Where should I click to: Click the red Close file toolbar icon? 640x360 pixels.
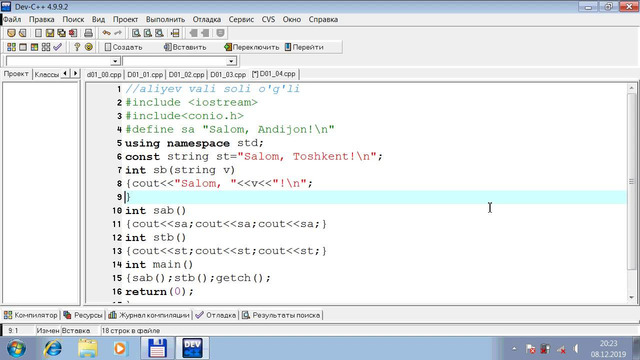[x=73, y=33]
